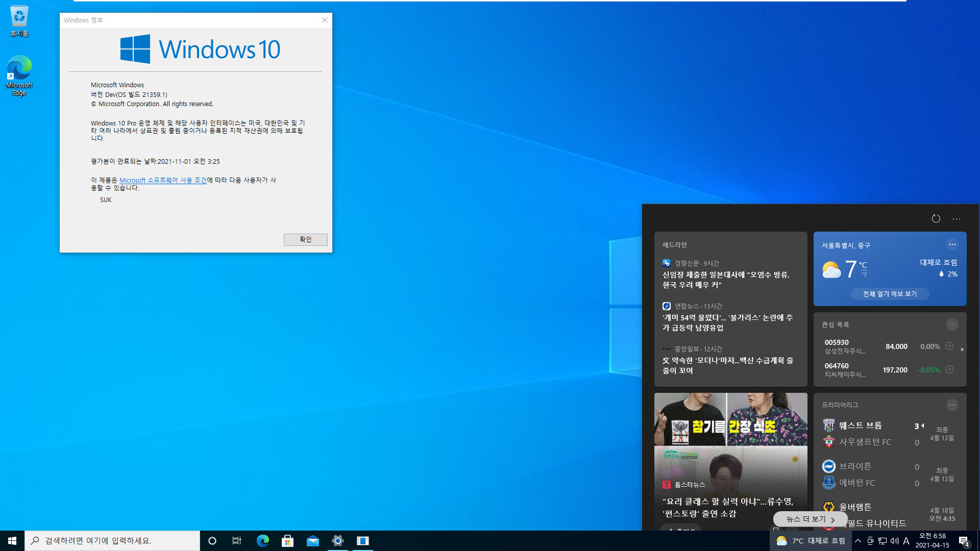Screen dimensions: 980x551
Task: Open the 경향신문 headline about 일본대사
Action: (726, 280)
